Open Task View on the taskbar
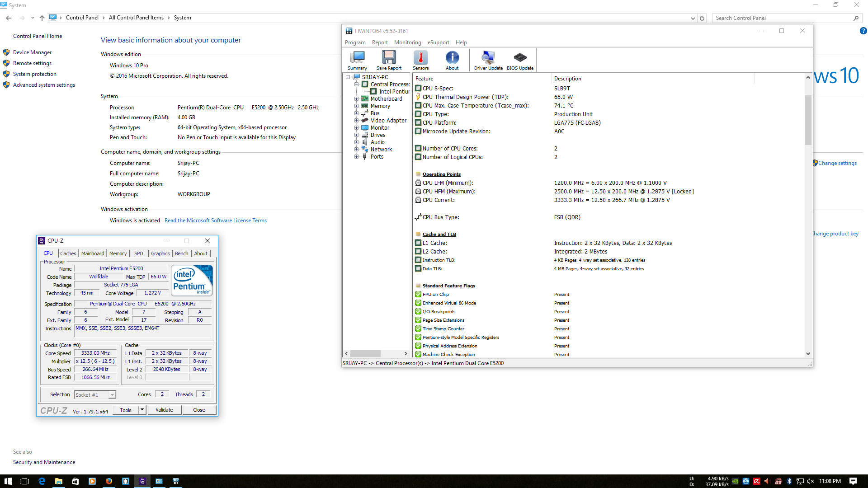This screenshot has width=868, height=488. [x=24, y=481]
